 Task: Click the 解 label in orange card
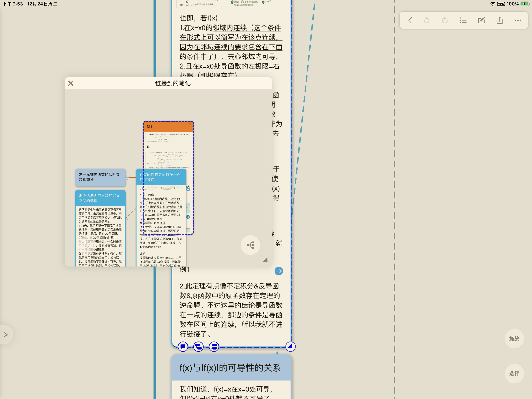tap(148, 147)
